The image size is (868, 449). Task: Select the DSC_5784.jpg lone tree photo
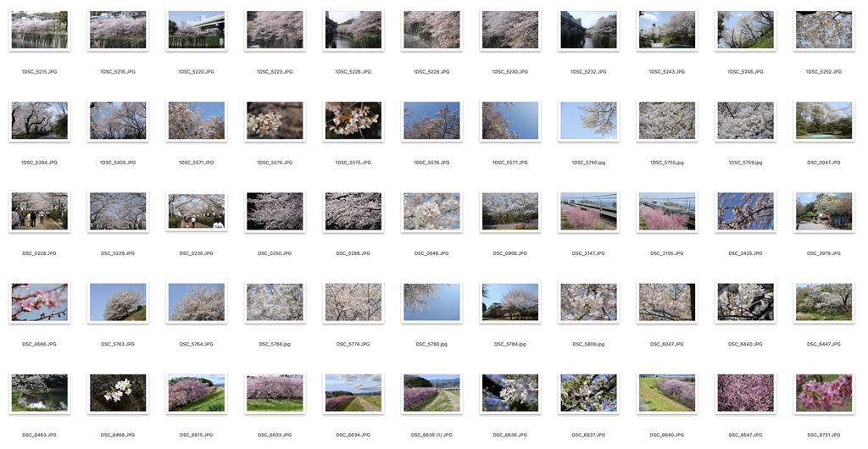510,302
